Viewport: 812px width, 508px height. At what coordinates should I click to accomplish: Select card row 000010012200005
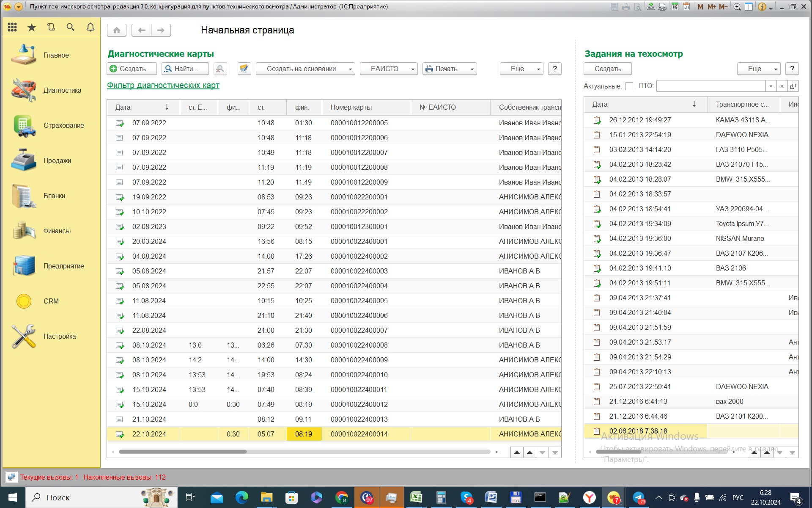click(x=334, y=123)
